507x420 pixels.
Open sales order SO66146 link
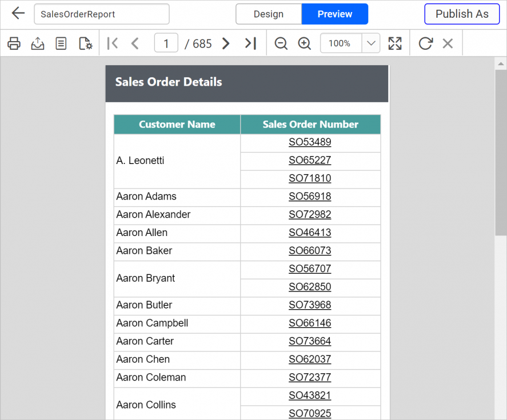tap(310, 323)
